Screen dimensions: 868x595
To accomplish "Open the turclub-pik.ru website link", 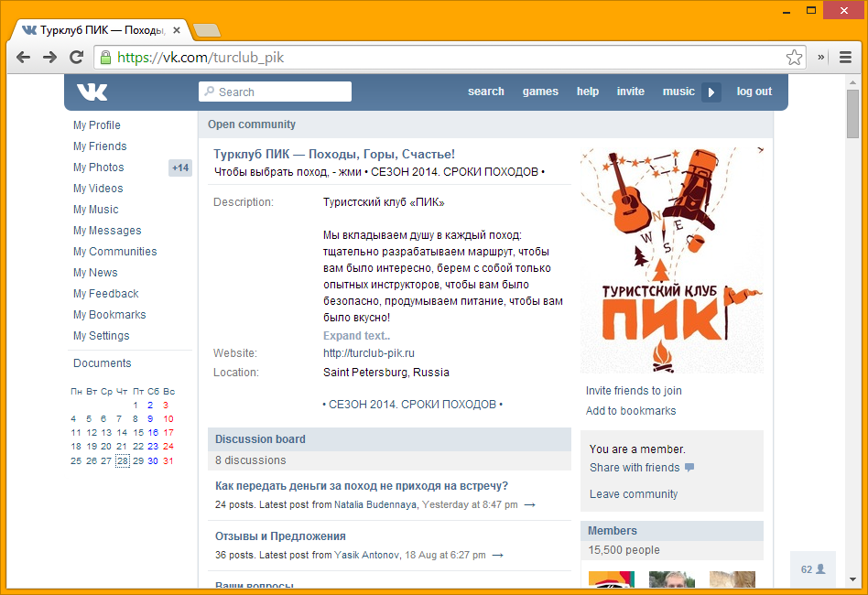I will (x=369, y=353).
